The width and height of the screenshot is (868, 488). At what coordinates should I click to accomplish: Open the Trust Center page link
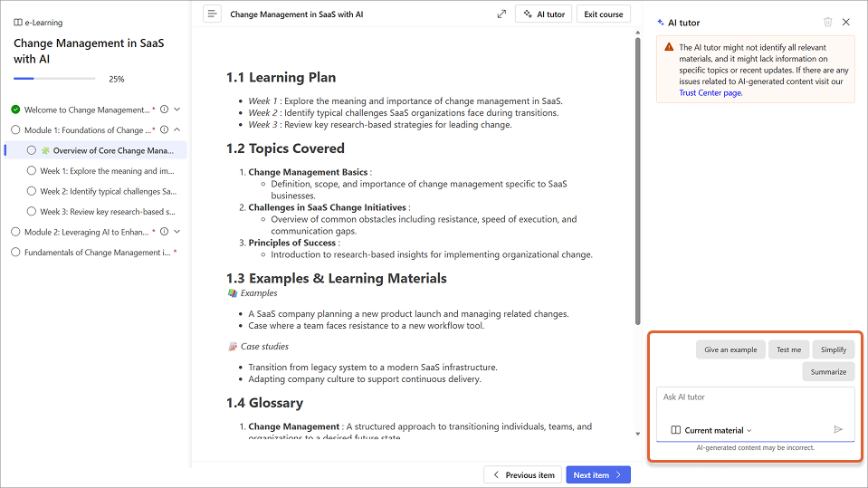click(711, 93)
